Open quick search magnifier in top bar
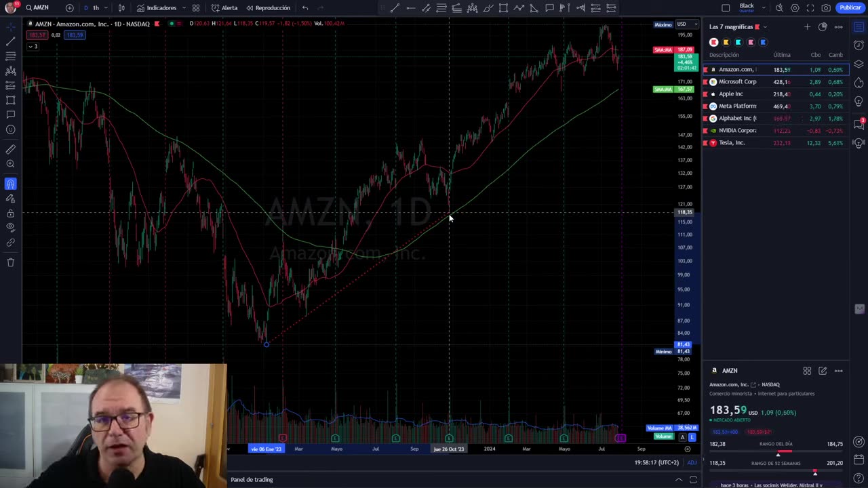868x488 pixels. point(779,7)
